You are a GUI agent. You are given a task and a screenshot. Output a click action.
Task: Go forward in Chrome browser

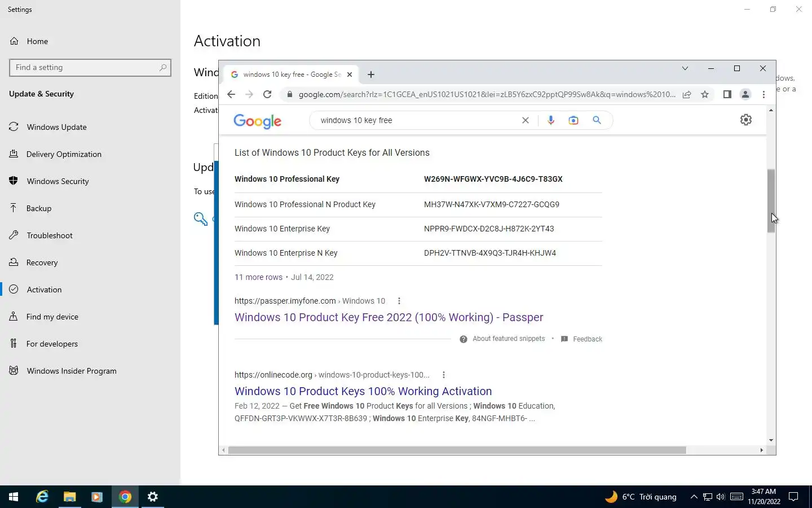249,94
